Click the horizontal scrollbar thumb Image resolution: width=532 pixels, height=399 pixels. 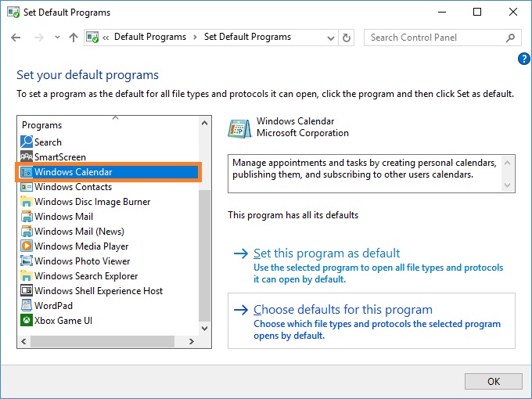(102, 341)
